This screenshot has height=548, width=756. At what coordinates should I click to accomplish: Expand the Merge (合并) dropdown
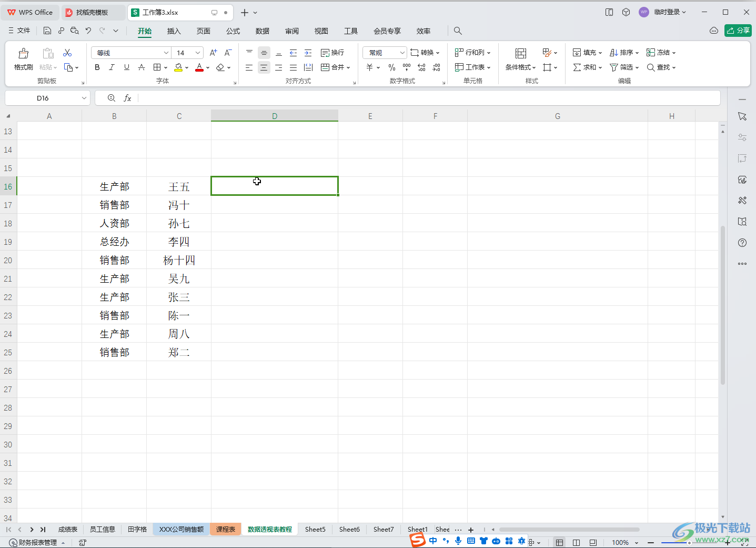tap(348, 67)
